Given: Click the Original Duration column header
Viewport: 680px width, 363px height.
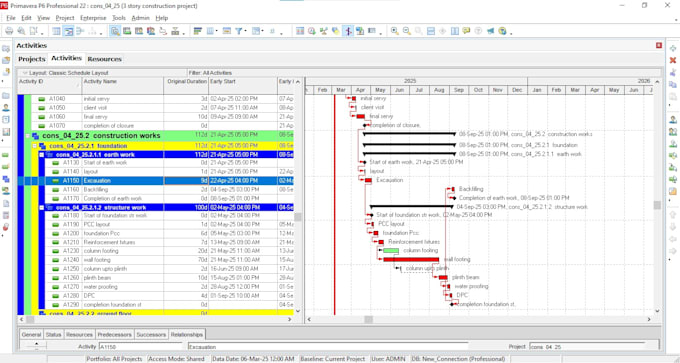Looking at the screenshot, I should pyautogui.click(x=186, y=86).
